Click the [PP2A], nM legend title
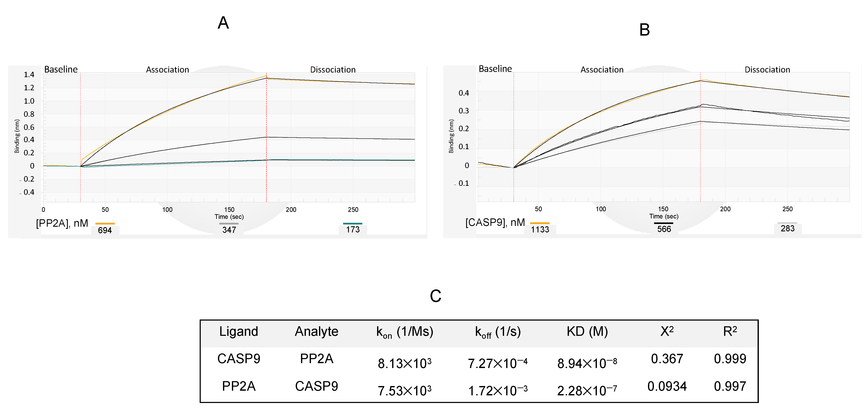Screen dimensions: 868x414 tap(62, 223)
